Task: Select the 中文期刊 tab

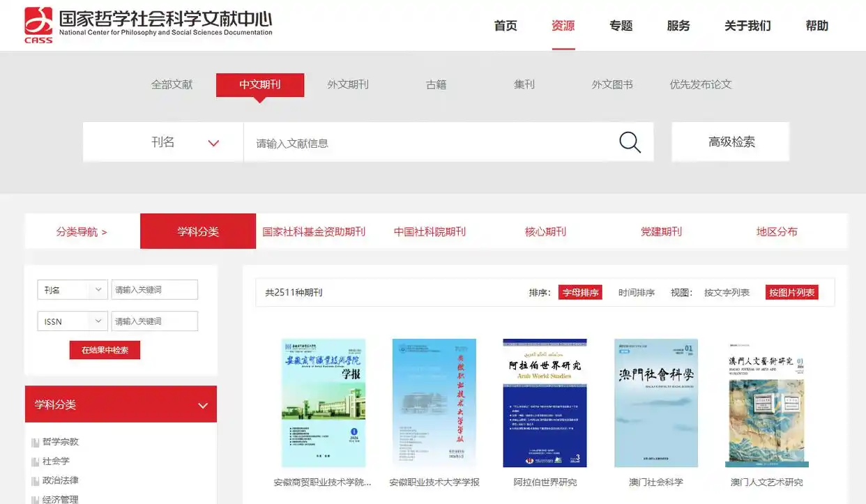Action: tap(260, 85)
